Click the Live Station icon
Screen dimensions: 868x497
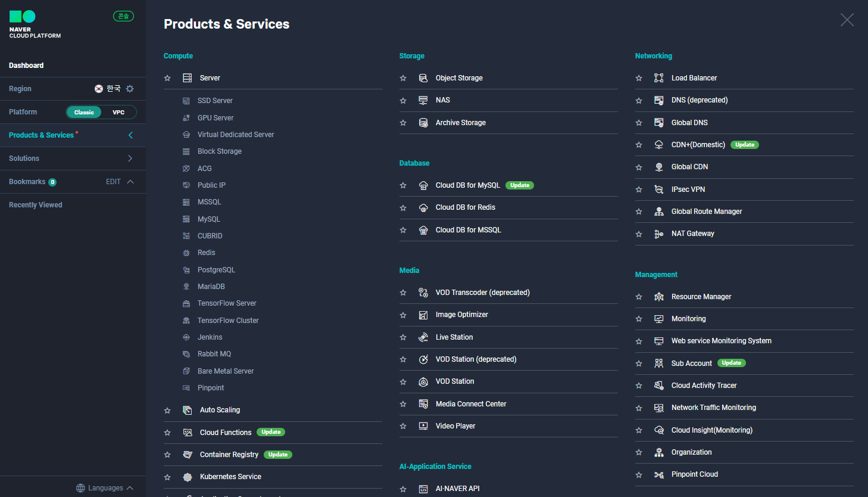(x=423, y=337)
